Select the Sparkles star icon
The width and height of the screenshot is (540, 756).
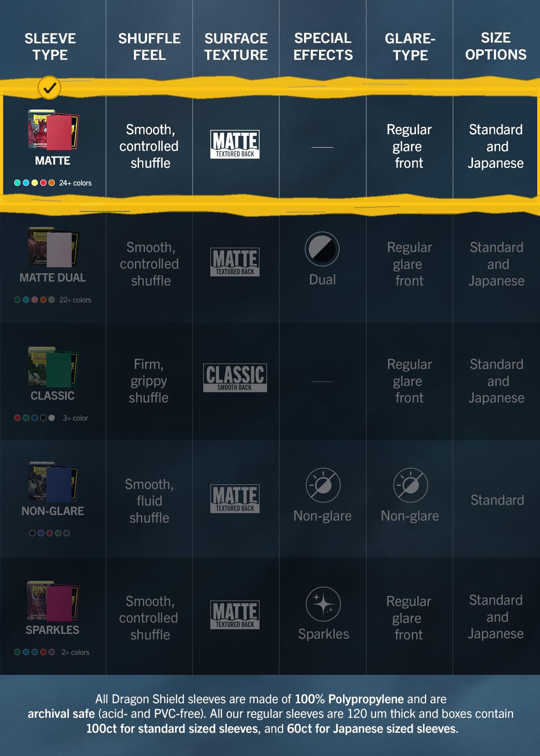tap(323, 604)
